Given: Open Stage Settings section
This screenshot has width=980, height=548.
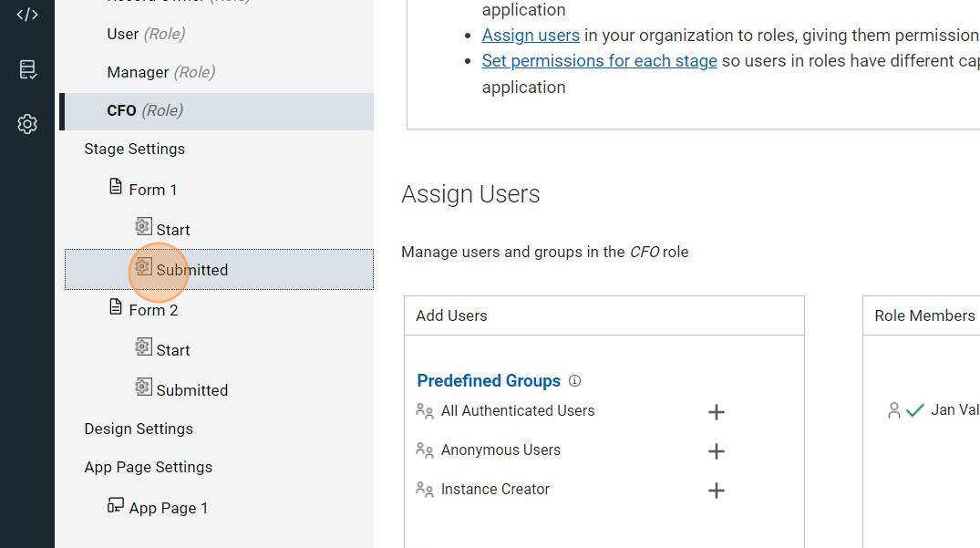Looking at the screenshot, I should click(x=134, y=149).
